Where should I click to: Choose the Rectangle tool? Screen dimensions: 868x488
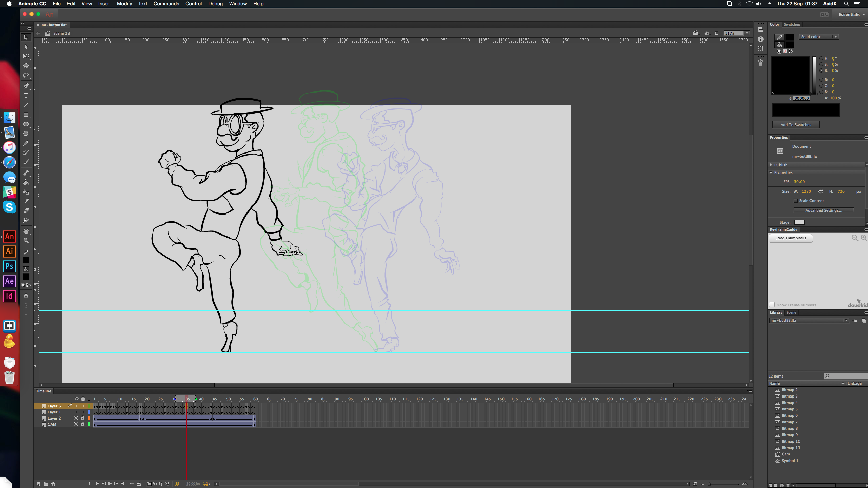coord(26,115)
